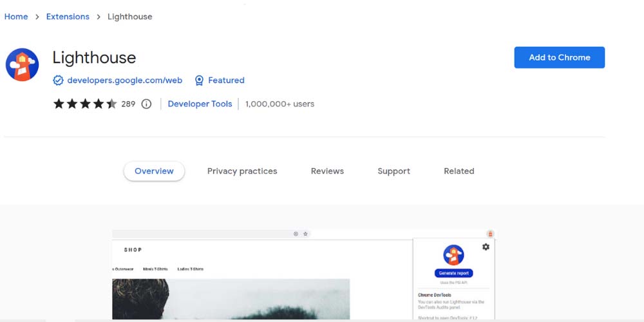Click the Add to Chrome button

pyautogui.click(x=560, y=57)
